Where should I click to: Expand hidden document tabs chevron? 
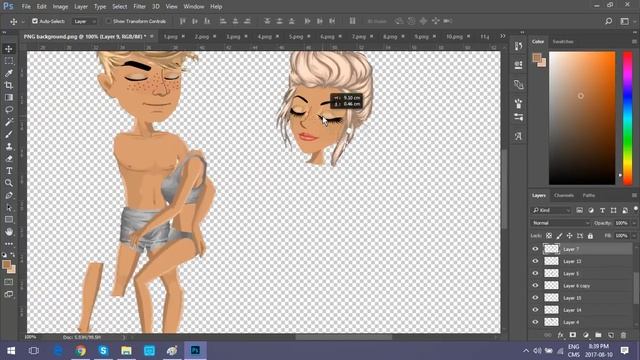pos(503,36)
